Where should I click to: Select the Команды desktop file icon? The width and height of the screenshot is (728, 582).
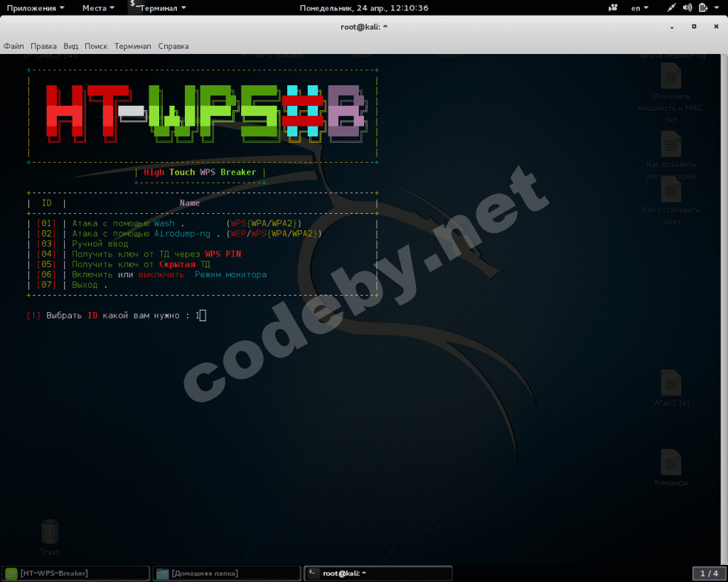pyautogui.click(x=671, y=468)
